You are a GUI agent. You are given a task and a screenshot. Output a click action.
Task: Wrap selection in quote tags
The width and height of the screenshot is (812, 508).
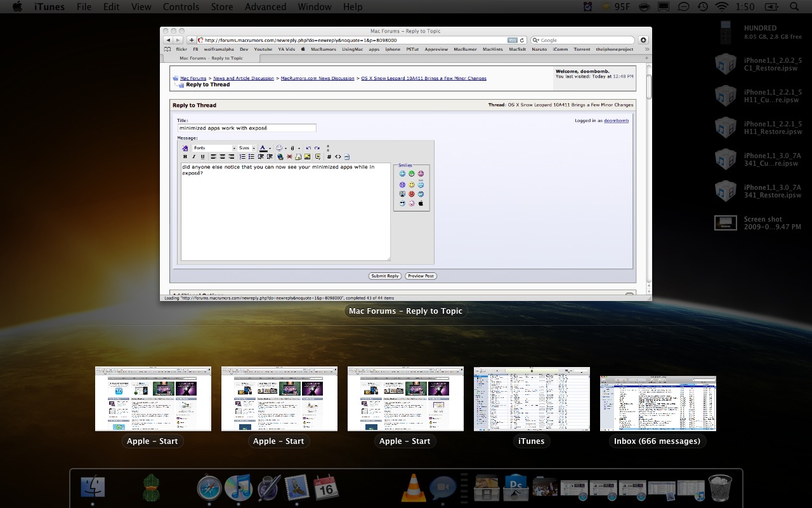pos(318,156)
